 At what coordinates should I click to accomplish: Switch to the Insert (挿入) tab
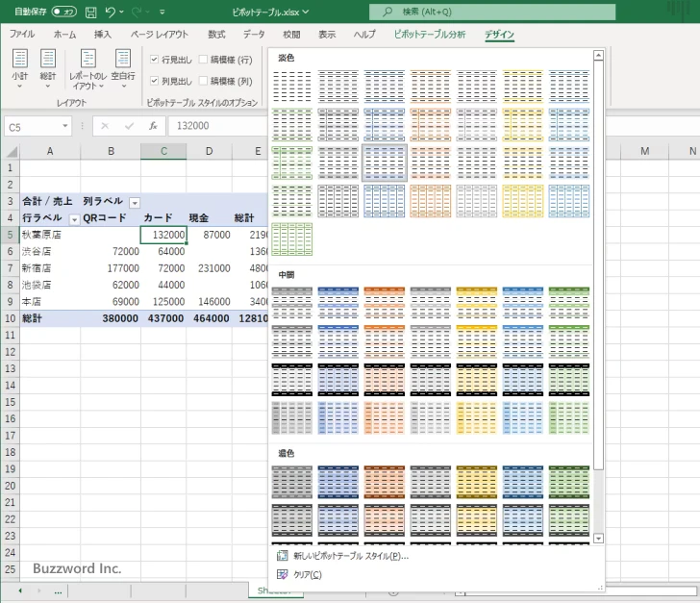tap(103, 35)
